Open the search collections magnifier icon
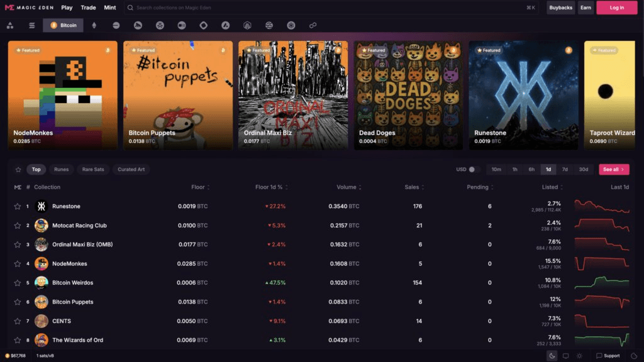Screen dimensions: 644x362 (x=130, y=8)
